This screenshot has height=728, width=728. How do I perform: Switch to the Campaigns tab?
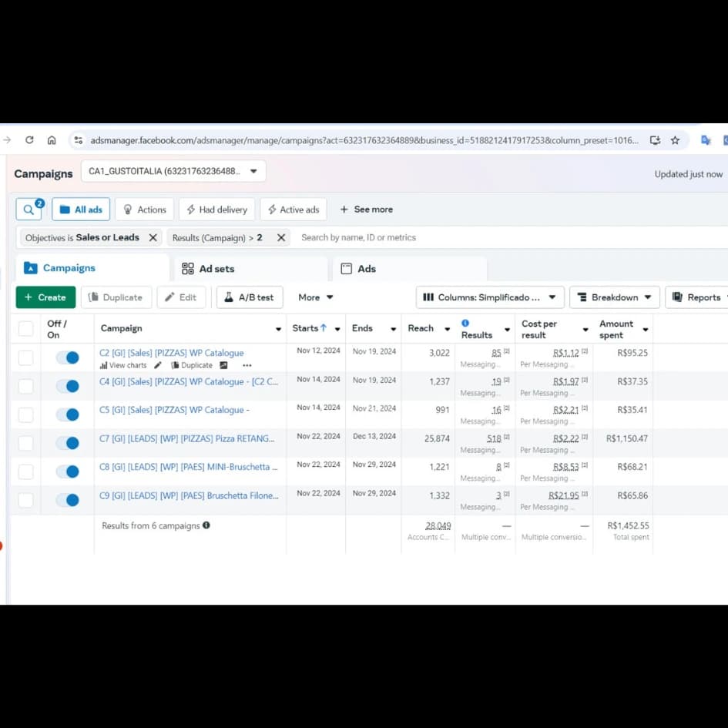tap(92, 268)
